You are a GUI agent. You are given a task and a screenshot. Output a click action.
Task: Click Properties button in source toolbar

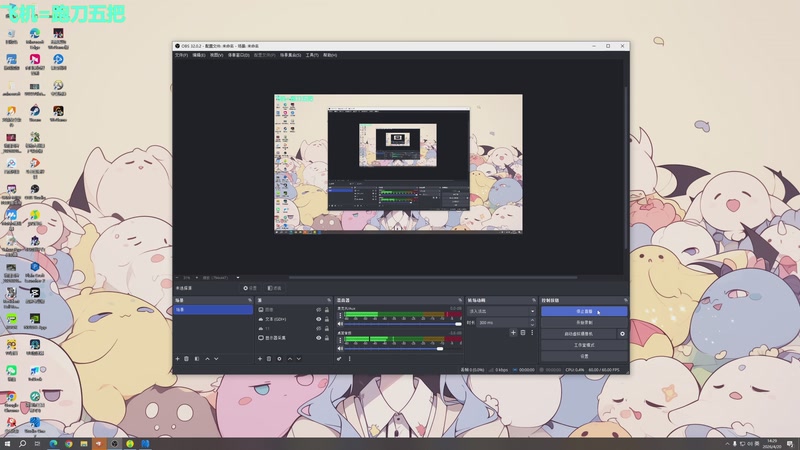(x=250, y=288)
